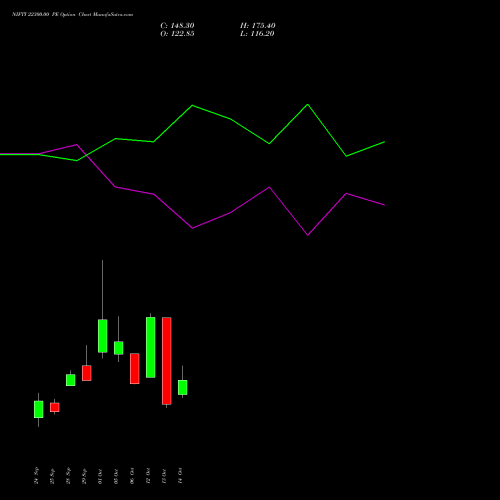Select the tall red candle for 13 Oct

point(167,361)
